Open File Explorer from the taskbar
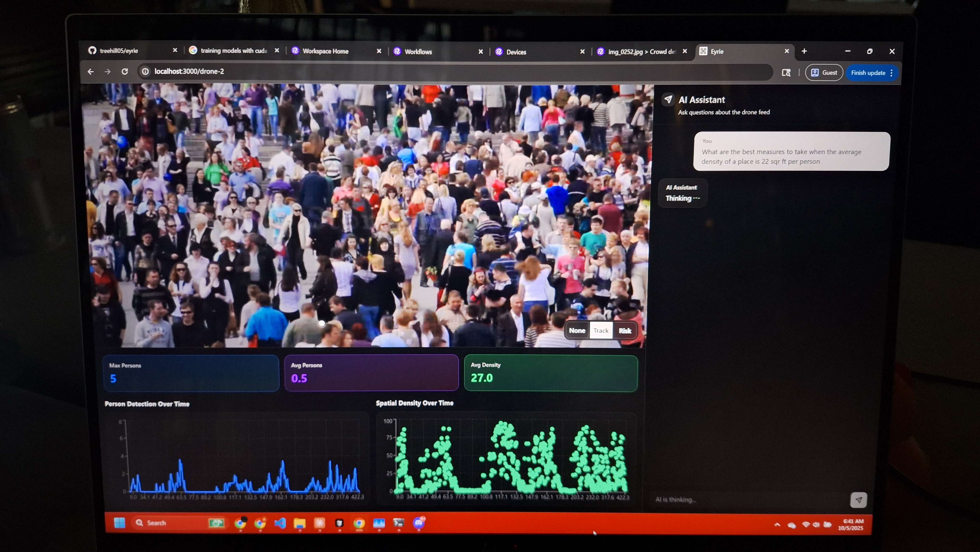 [x=300, y=523]
